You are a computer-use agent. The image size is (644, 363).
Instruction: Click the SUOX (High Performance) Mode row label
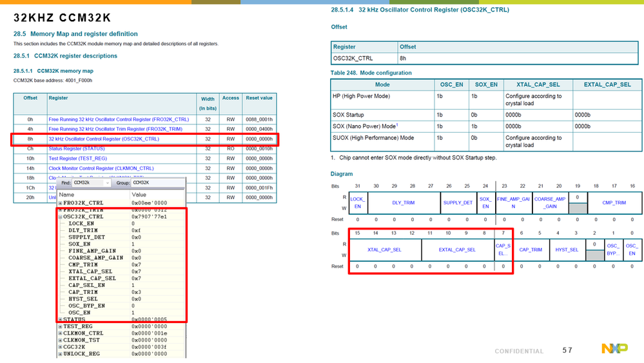(x=373, y=138)
